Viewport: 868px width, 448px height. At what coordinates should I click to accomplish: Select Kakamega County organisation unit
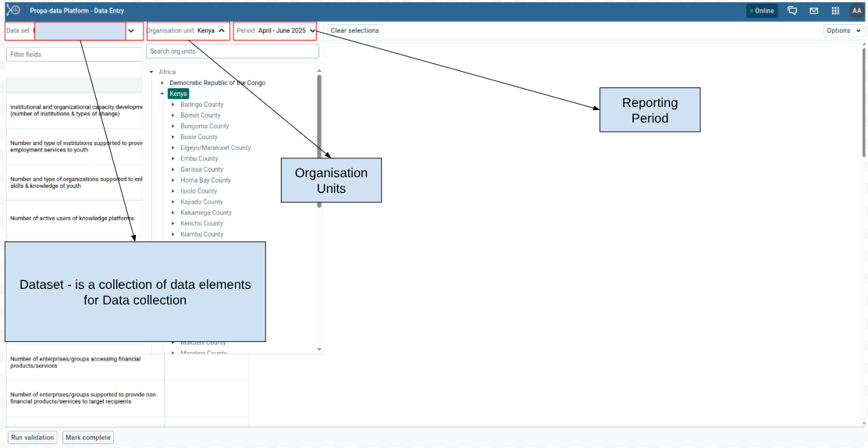205,212
